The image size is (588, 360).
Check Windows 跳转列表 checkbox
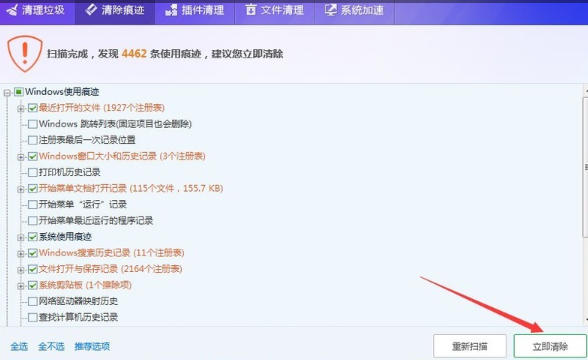(x=33, y=124)
